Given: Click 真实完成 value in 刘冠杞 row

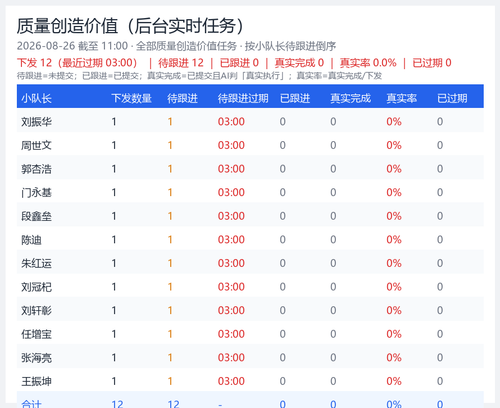Looking at the screenshot, I should [333, 287].
